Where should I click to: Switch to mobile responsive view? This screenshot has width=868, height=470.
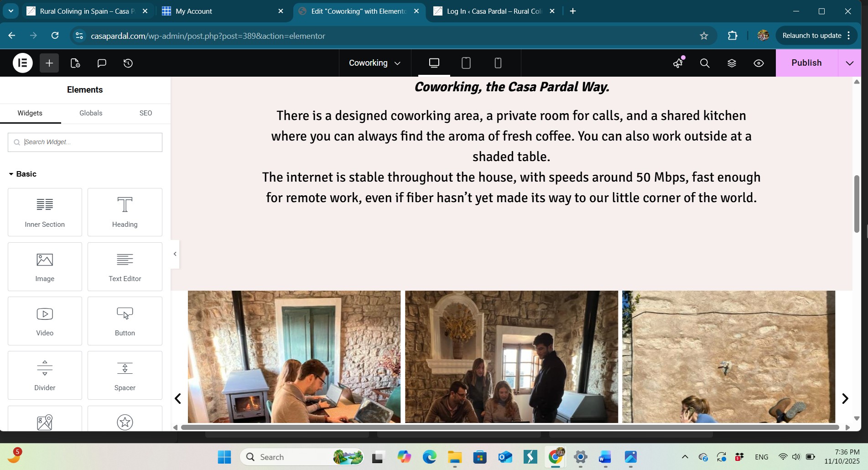coord(498,63)
